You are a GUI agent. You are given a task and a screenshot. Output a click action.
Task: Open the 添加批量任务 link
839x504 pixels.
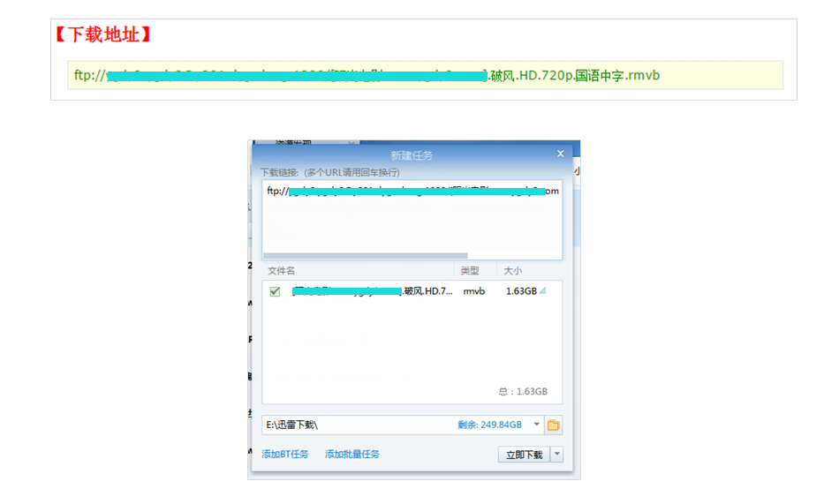coord(352,455)
